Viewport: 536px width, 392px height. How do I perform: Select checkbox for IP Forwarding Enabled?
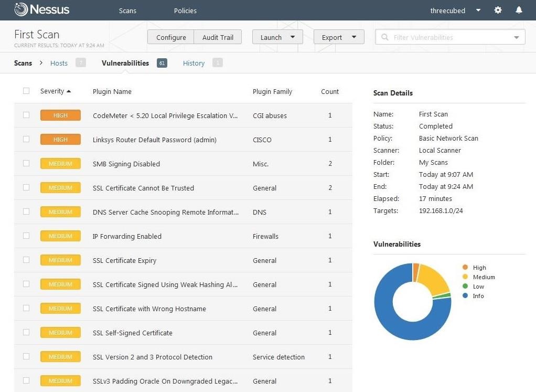pyautogui.click(x=26, y=236)
